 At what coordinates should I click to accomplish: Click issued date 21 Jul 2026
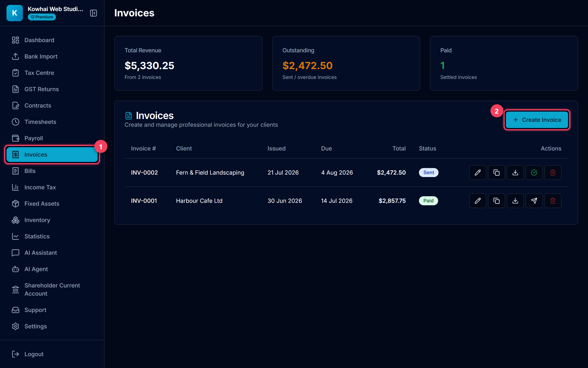tap(283, 173)
